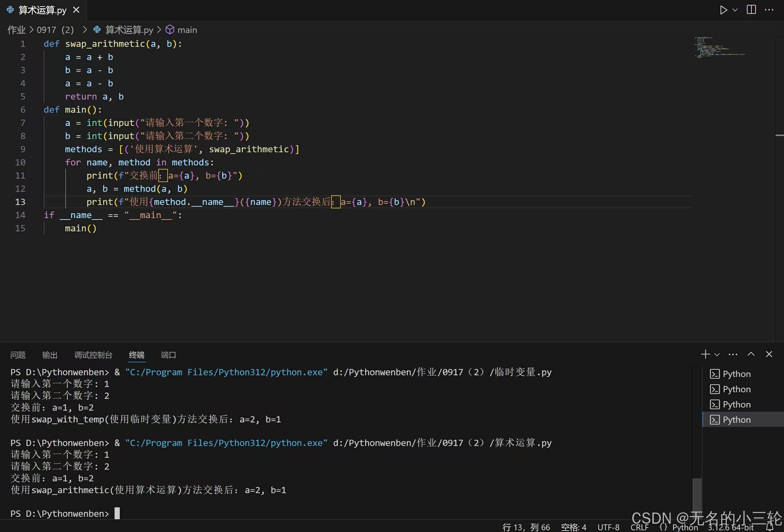
Task: Switch to the 输出 panel tab
Action: [x=50, y=355]
